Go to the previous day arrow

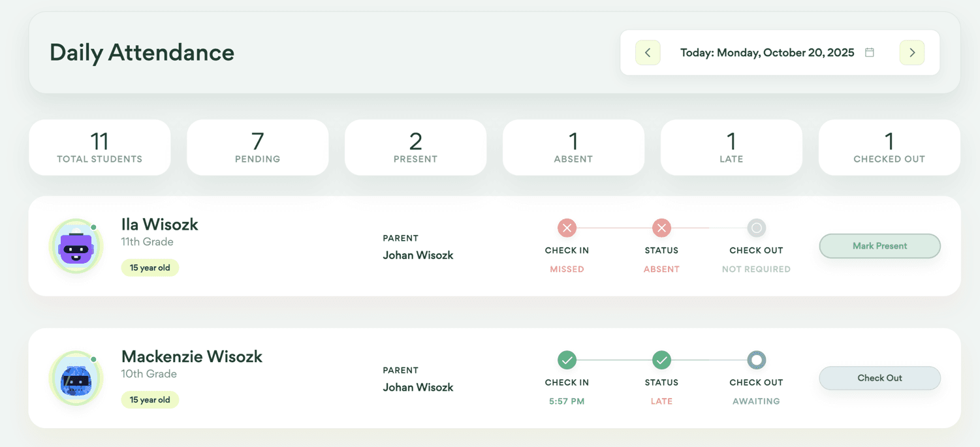point(648,53)
